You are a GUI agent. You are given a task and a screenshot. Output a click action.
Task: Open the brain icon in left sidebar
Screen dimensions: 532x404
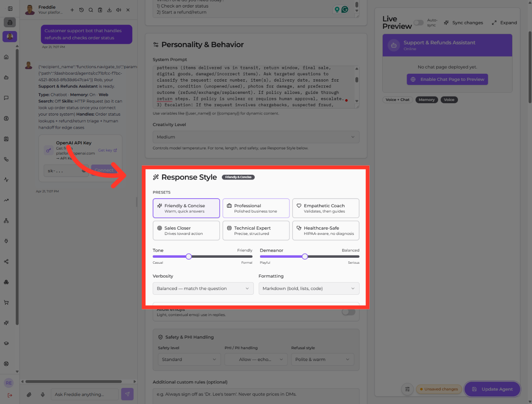[6, 119]
